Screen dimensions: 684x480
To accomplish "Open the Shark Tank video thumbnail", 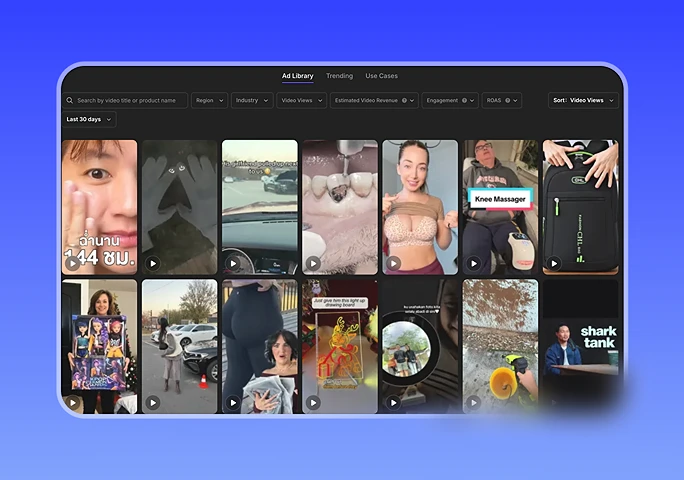I will pyautogui.click(x=580, y=345).
